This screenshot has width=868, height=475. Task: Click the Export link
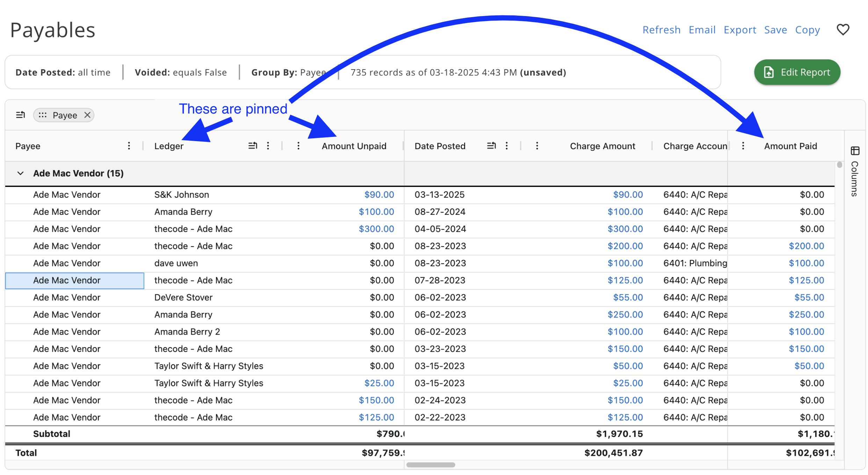[x=739, y=30]
